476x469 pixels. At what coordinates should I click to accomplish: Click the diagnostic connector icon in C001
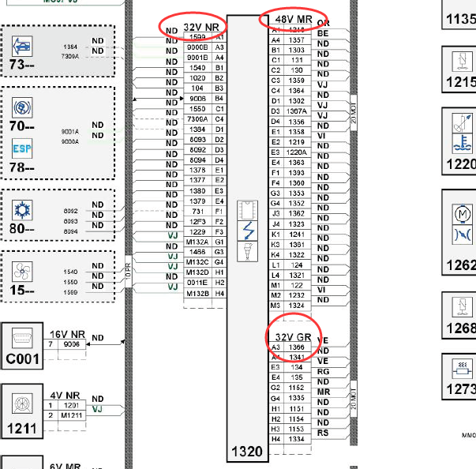(x=22, y=338)
